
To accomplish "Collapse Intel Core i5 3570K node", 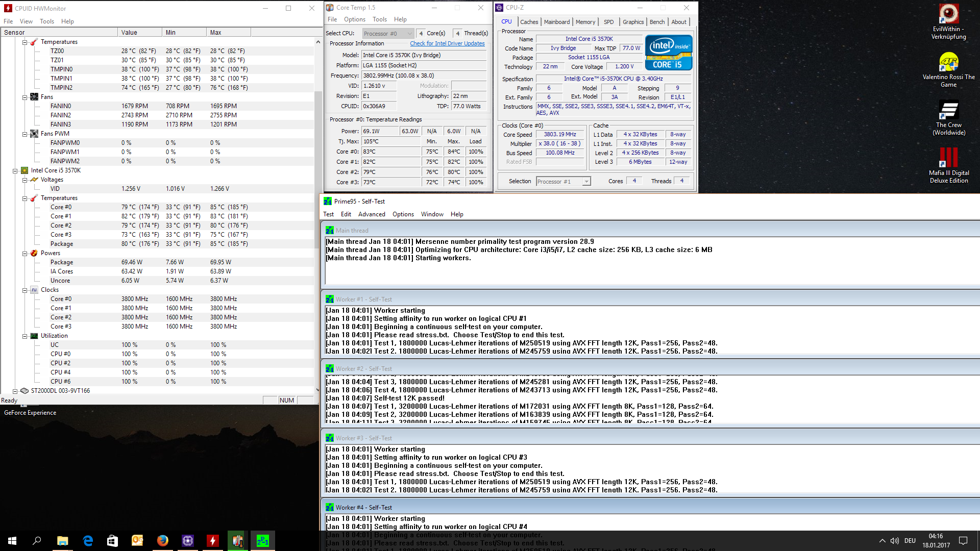I will tap(15, 171).
